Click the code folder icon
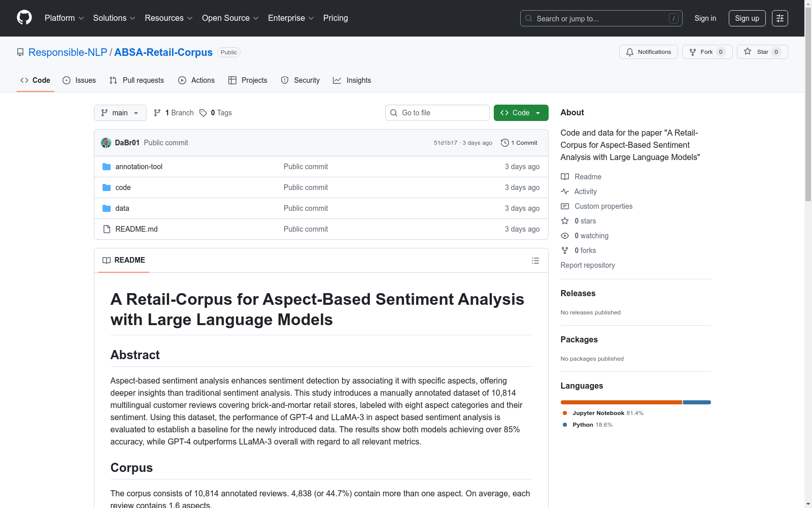This screenshot has height=508, width=812. 107,187
